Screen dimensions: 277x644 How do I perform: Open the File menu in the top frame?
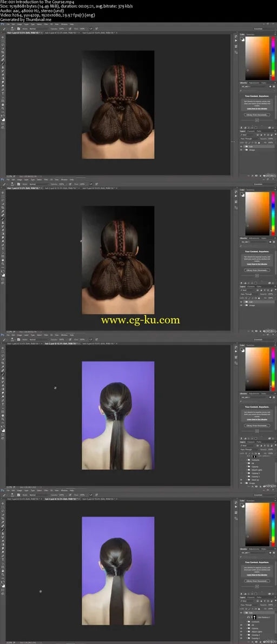click(8, 24)
